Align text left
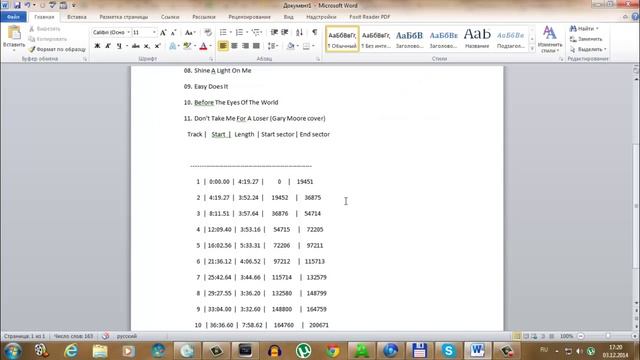Screen dimensions: 640x360 pos(223,46)
